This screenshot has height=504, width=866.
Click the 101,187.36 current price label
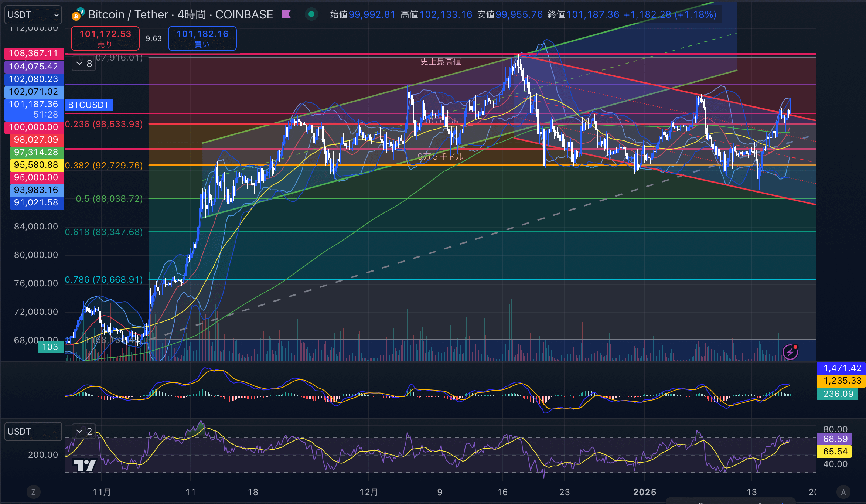(34, 109)
